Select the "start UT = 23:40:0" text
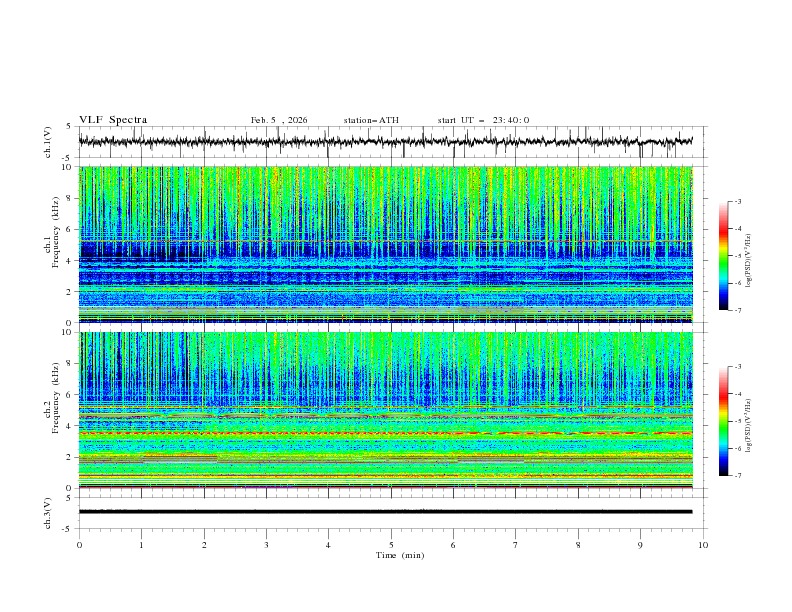Screen dimensions: 792x612 (x=483, y=120)
